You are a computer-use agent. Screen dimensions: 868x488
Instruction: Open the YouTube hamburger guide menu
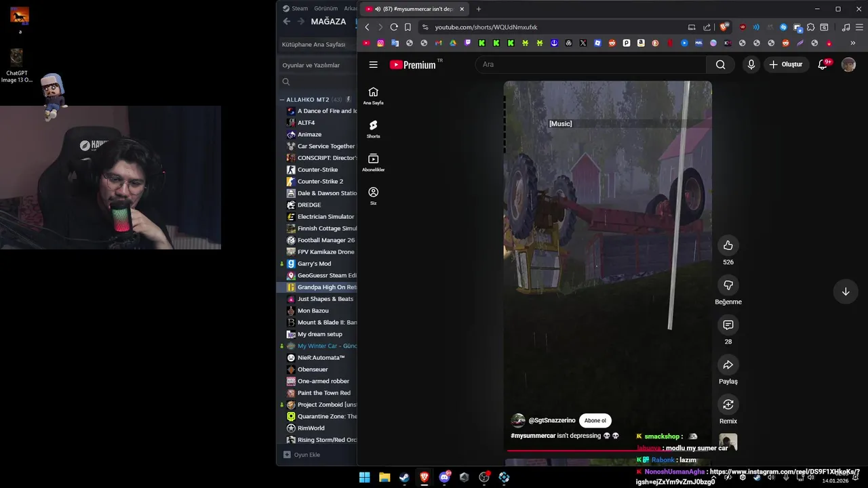coord(373,64)
